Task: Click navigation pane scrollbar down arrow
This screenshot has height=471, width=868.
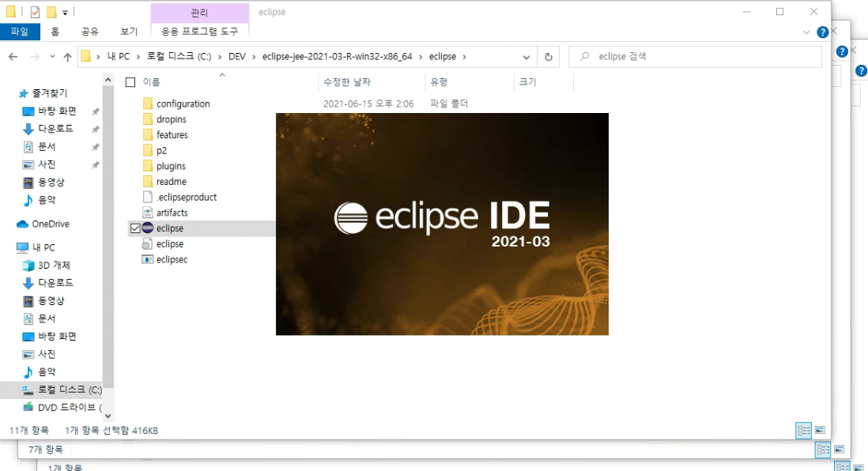Action: click(108, 416)
